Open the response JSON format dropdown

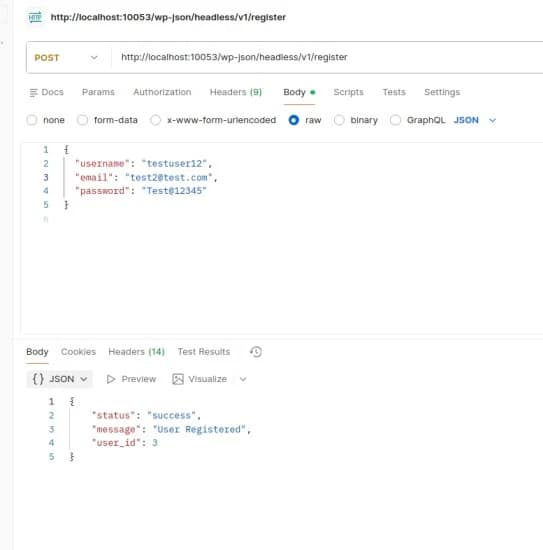(60, 379)
